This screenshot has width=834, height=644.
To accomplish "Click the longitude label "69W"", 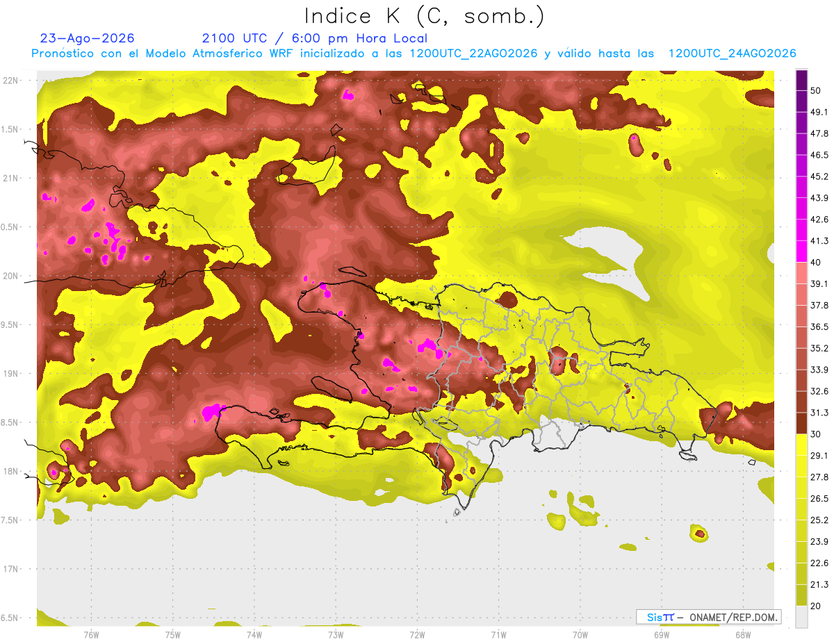I will (661, 635).
